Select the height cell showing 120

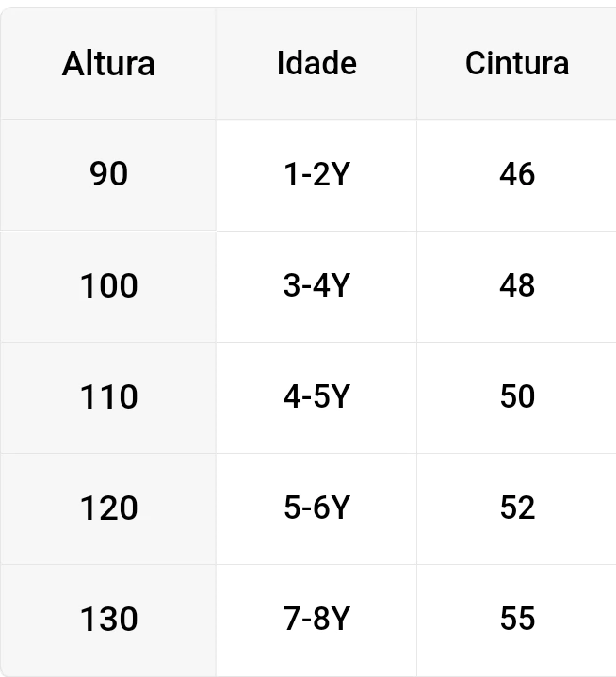point(108,508)
